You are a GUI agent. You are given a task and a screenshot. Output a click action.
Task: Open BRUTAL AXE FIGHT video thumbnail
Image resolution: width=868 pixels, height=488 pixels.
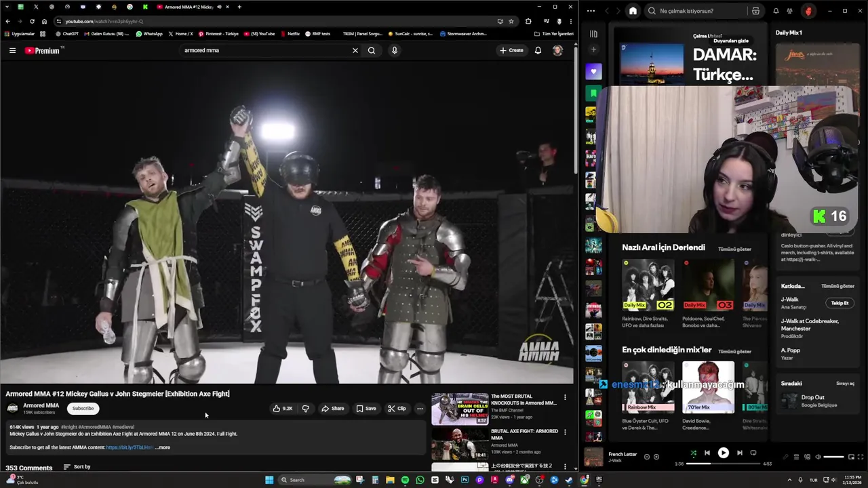[x=460, y=444]
